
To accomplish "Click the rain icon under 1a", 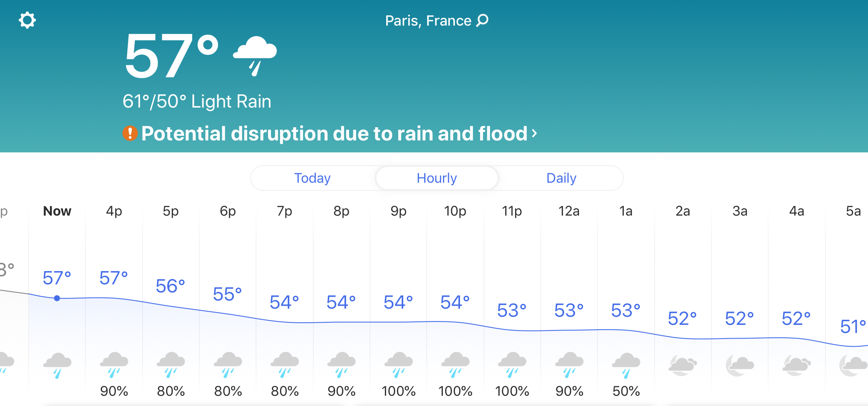I will tap(626, 365).
